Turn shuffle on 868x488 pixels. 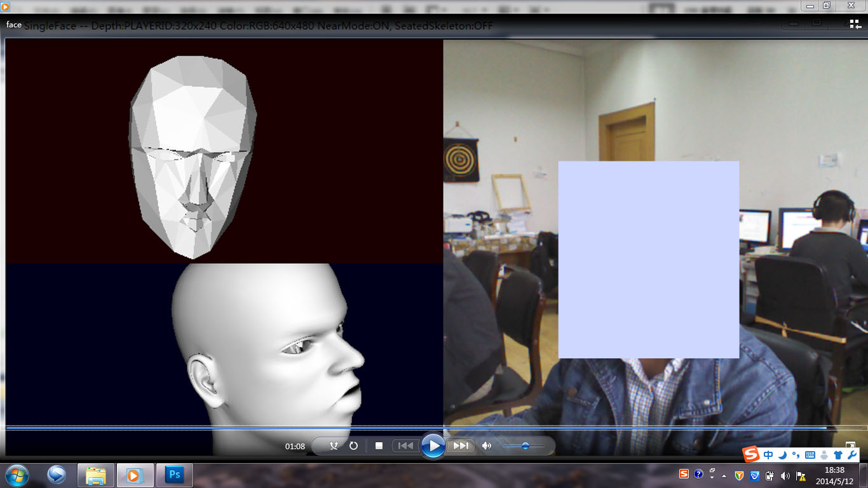click(334, 446)
